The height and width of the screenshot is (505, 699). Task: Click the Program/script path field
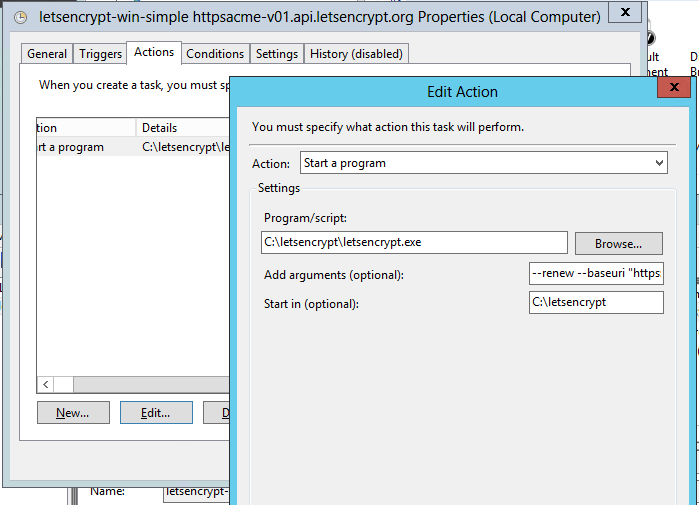[414, 242]
